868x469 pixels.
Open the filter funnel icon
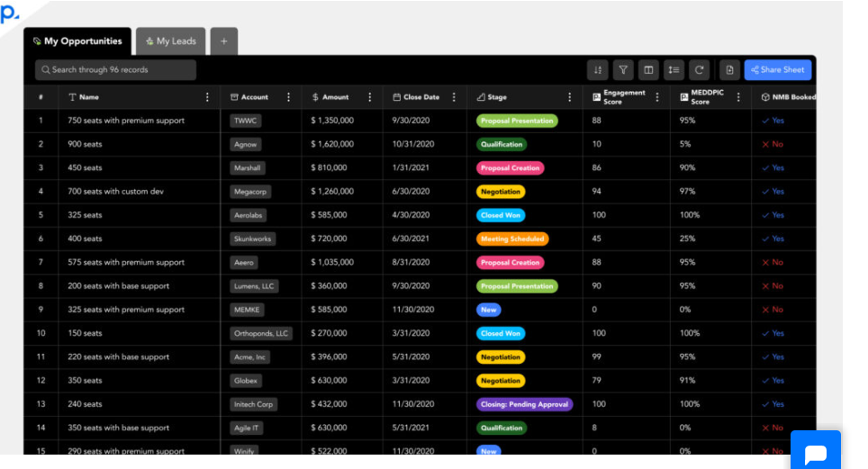tap(623, 70)
